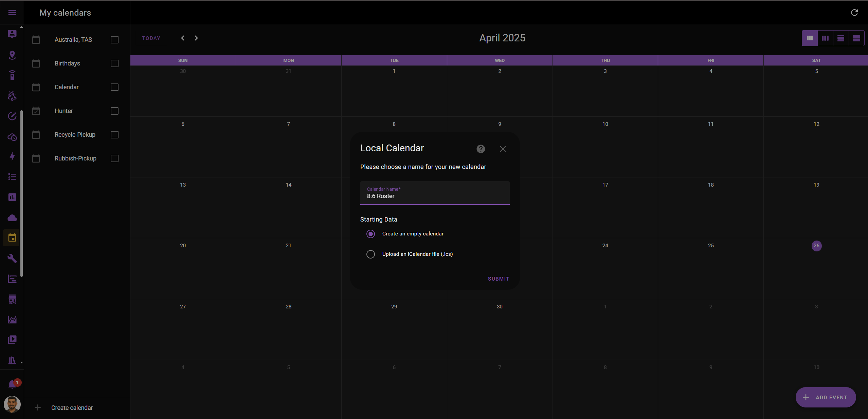Toggle the Rubbish-Pickup calendar checkbox
The width and height of the screenshot is (868, 419).
[114, 158]
